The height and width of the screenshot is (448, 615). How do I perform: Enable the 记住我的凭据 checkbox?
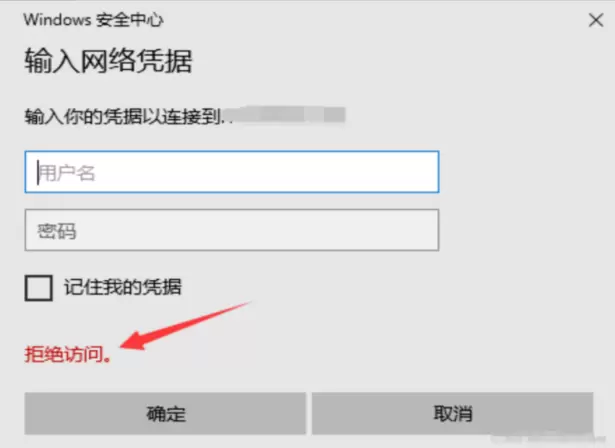click(38, 288)
